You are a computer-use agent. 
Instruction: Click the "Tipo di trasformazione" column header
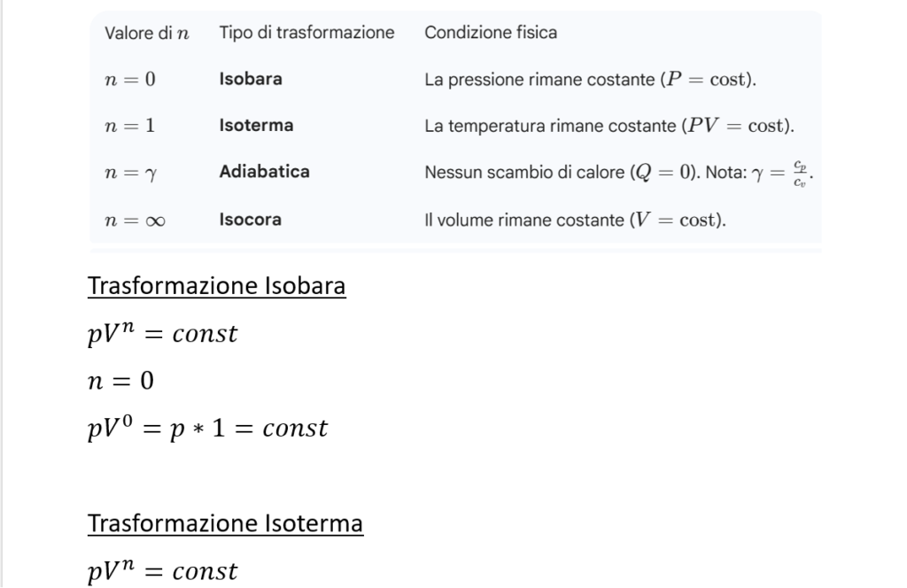306,33
